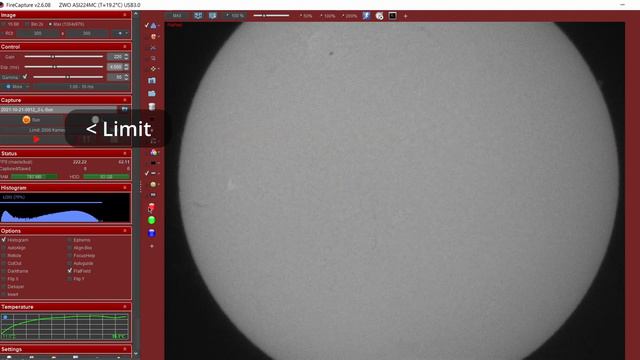Screen dimensions: 640x360
Task: Enable the Invert checkbox
Action: tap(4, 294)
